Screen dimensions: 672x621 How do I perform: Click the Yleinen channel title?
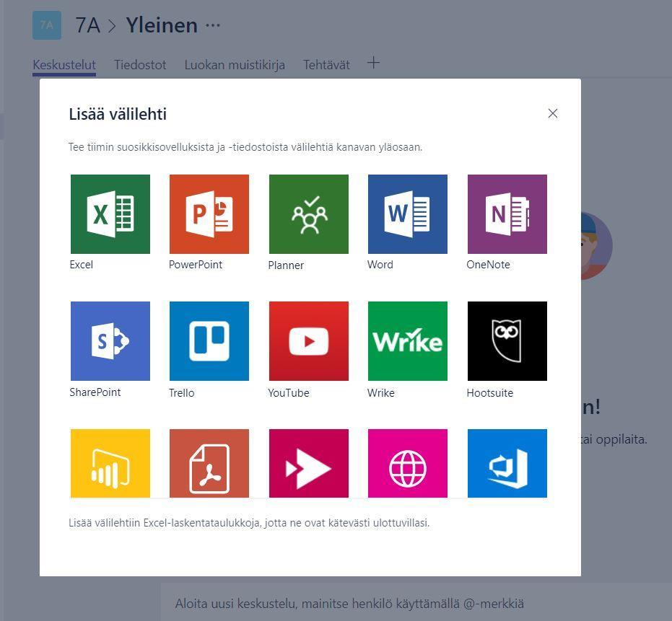(x=162, y=25)
